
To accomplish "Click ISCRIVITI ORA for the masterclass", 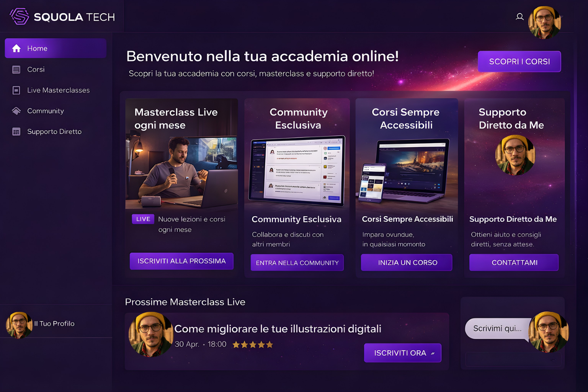I will [403, 353].
